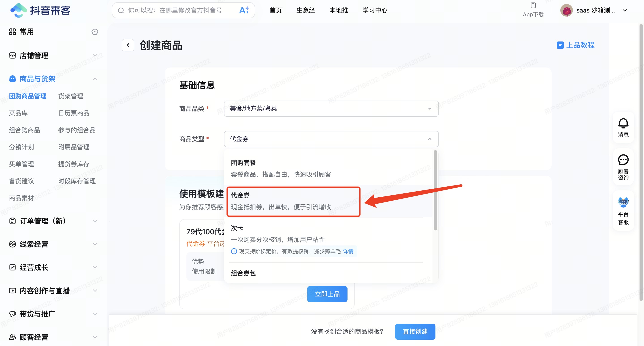Click the App下载 phone icon
The image size is (644, 346).
pyautogui.click(x=533, y=6)
